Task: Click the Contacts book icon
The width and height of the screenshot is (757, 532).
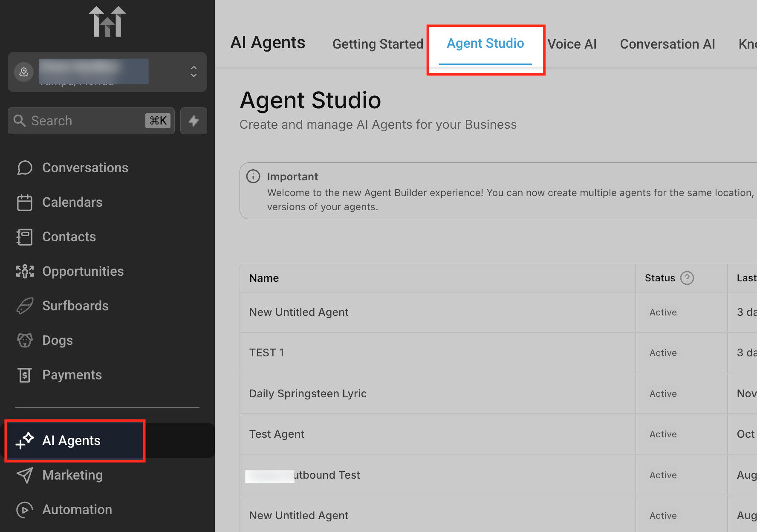Action: (x=25, y=237)
